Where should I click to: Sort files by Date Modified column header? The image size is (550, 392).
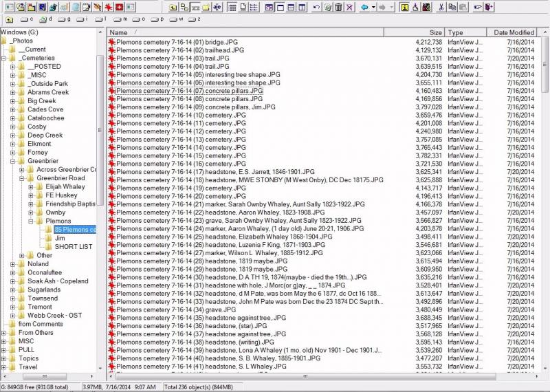(x=514, y=32)
